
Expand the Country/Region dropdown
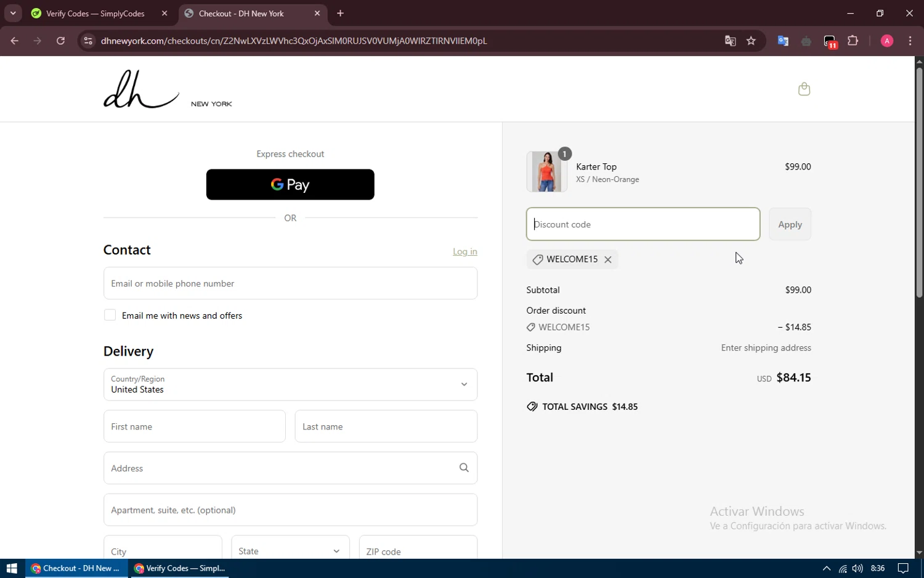[x=290, y=385]
